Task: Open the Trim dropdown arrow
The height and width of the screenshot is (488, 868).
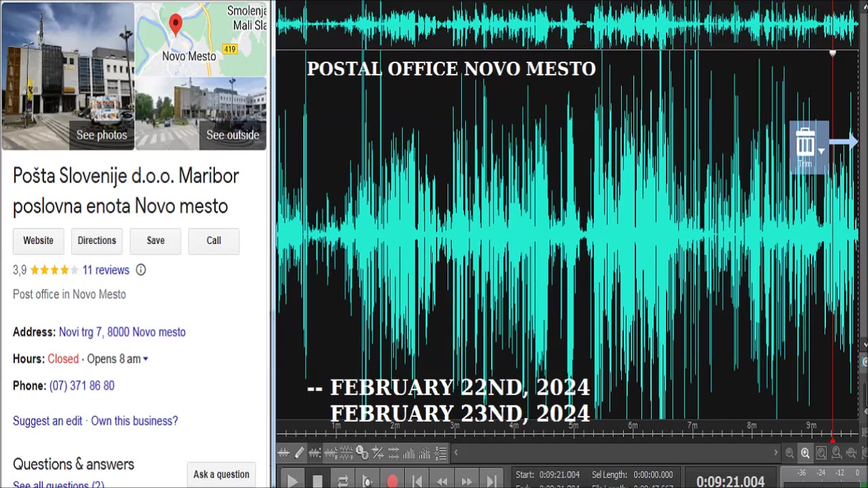Action: (x=822, y=150)
